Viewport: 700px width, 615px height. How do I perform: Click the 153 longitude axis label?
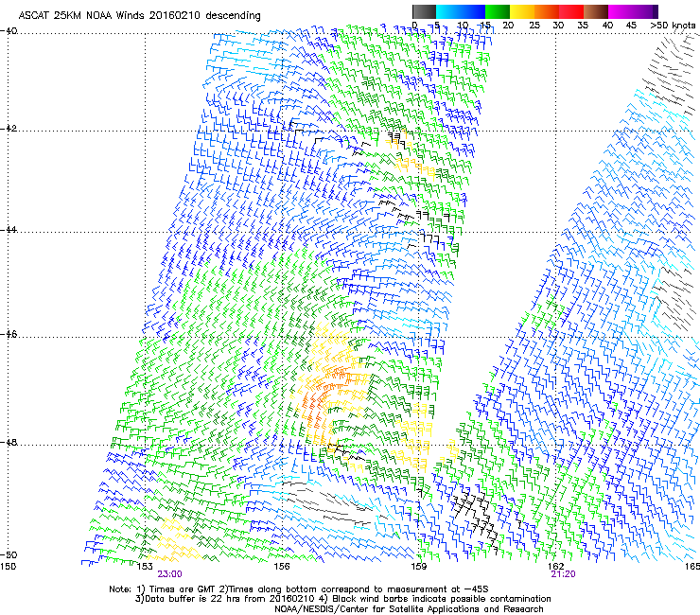click(x=145, y=567)
